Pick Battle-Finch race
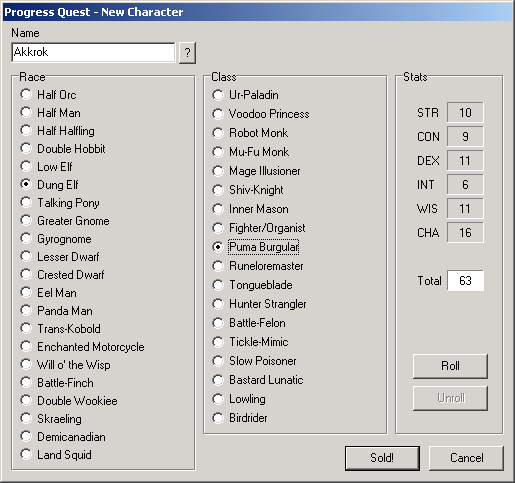Viewport: 515px width, 483px height. click(x=57, y=383)
